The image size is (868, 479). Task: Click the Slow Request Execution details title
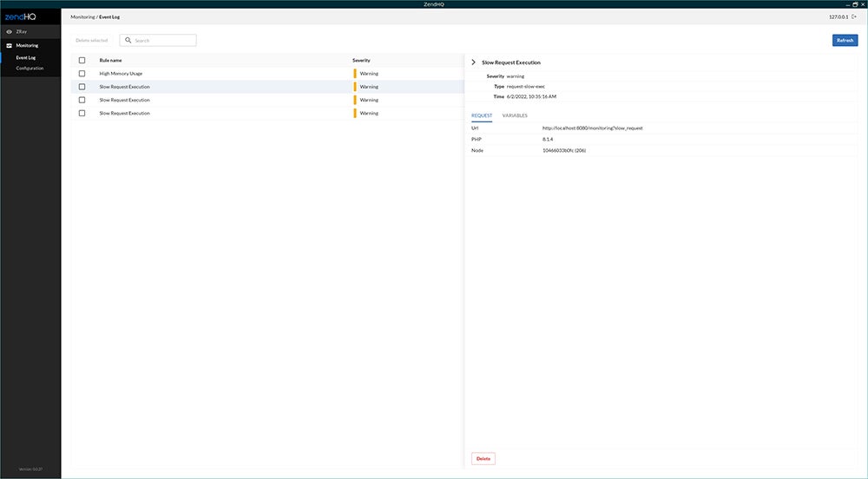click(511, 62)
